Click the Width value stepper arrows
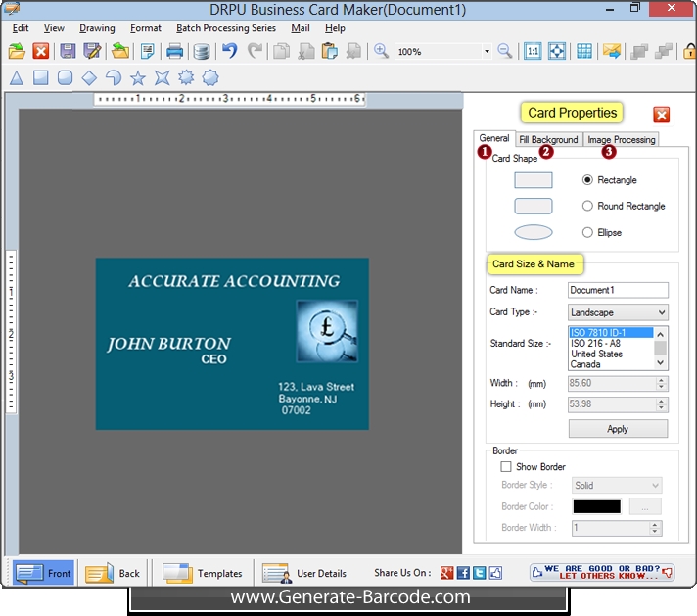This screenshot has width=697, height=616. [662, 383]
